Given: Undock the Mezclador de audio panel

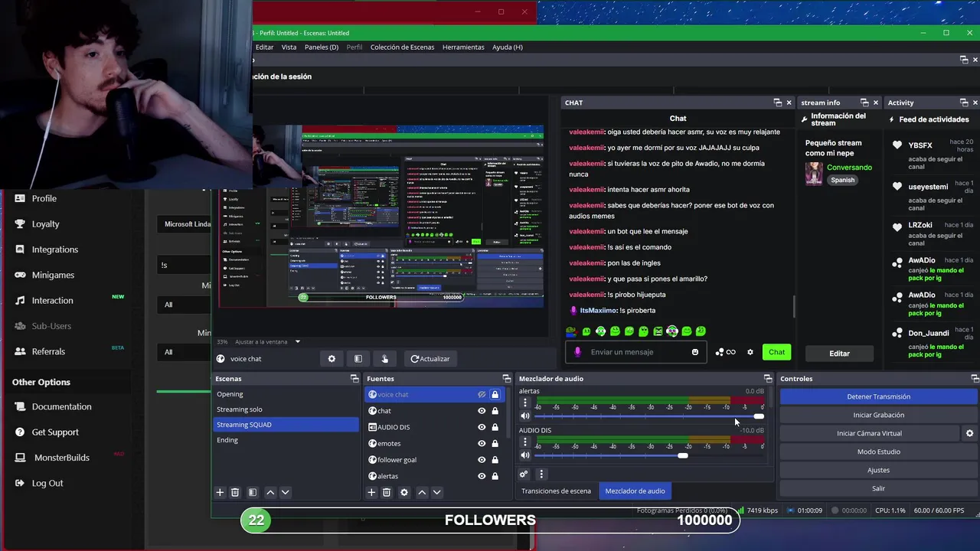Looking at the screenshot, I should 768,379.
